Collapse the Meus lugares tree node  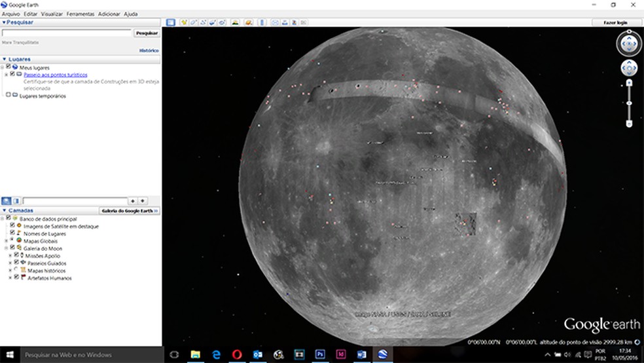pos(2,67)
